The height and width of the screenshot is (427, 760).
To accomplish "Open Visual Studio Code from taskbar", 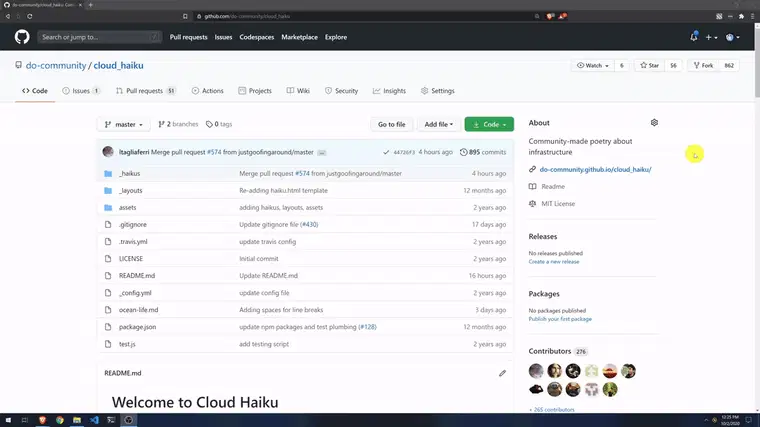I will tap(94, 420).
